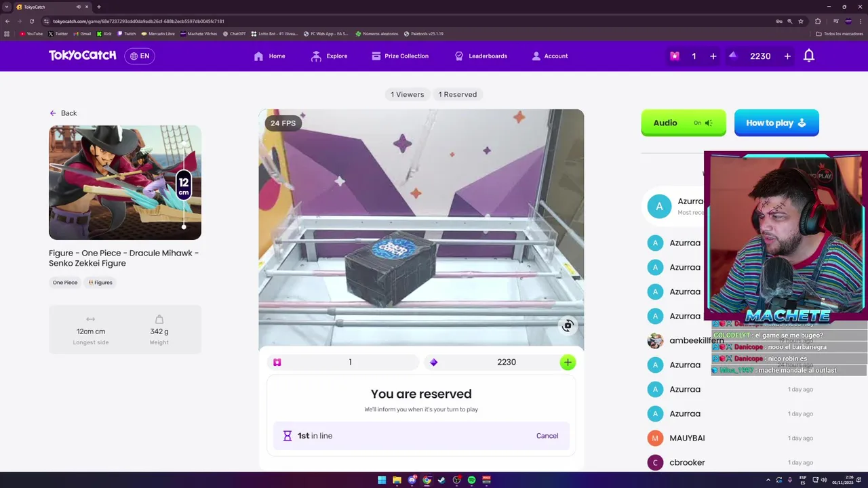Viewport: 868px width, 488px height.
Task: Open the Account menu
Action: point(550,56)
